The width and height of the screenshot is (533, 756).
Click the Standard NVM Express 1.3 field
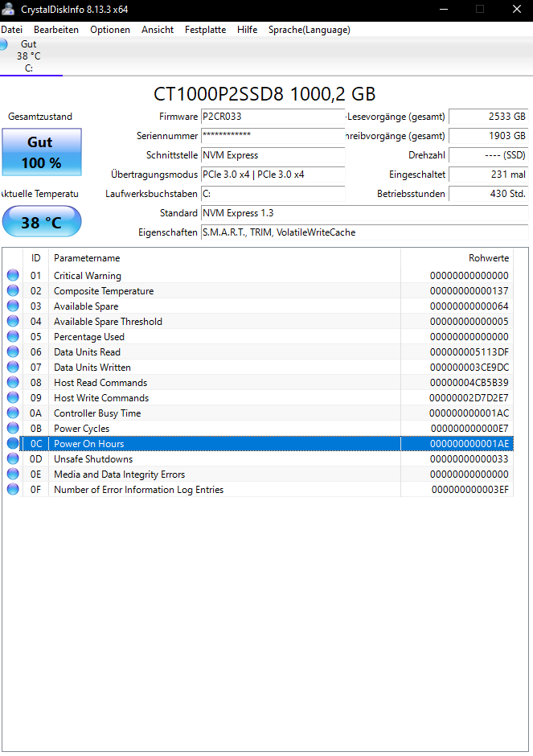click(x=364, y=213)
